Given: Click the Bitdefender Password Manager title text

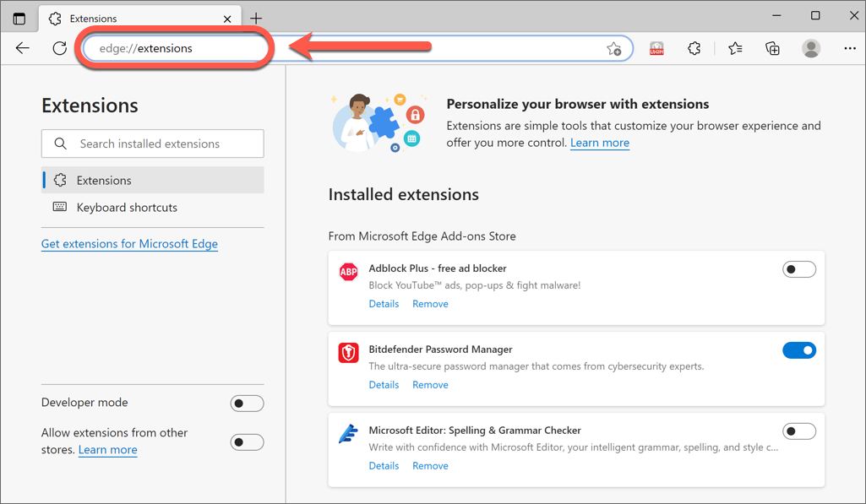Looking at the screenshot, I should [x=441, y=350].
